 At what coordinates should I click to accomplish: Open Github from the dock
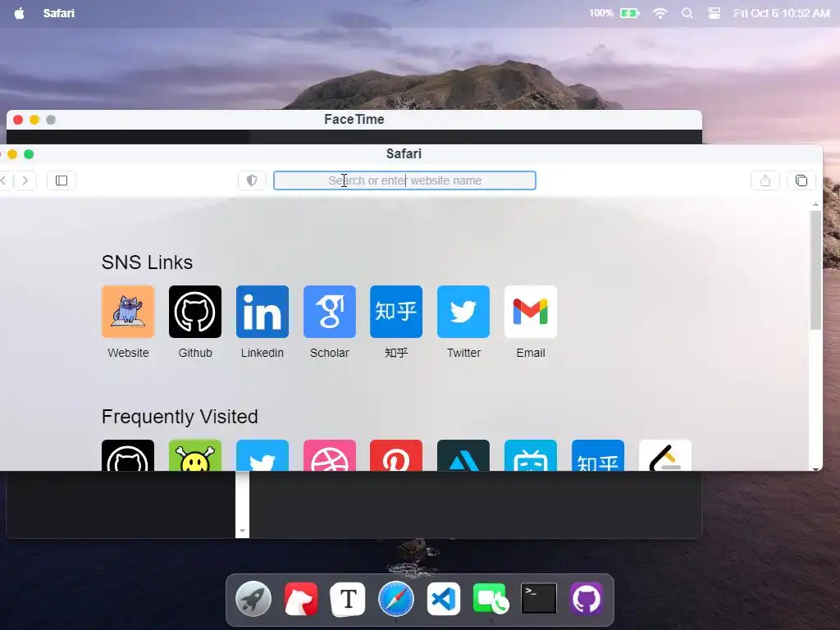coord(586,599)
